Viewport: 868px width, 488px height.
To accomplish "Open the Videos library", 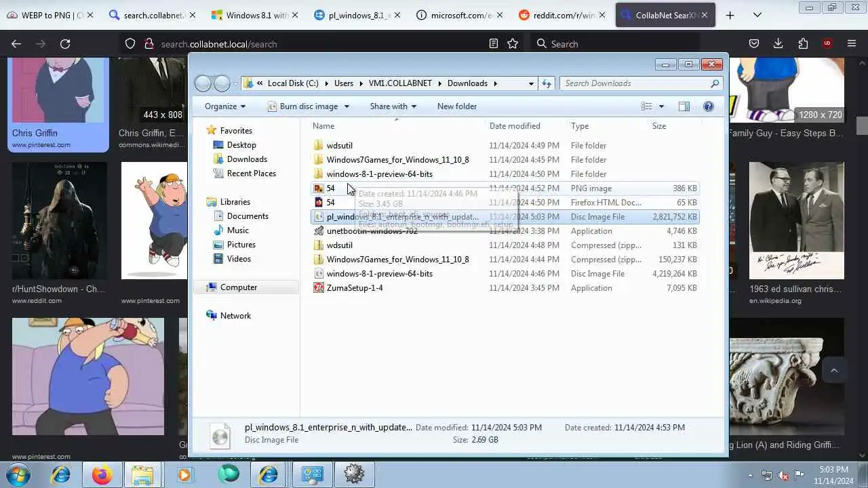I will click(239, 259).
